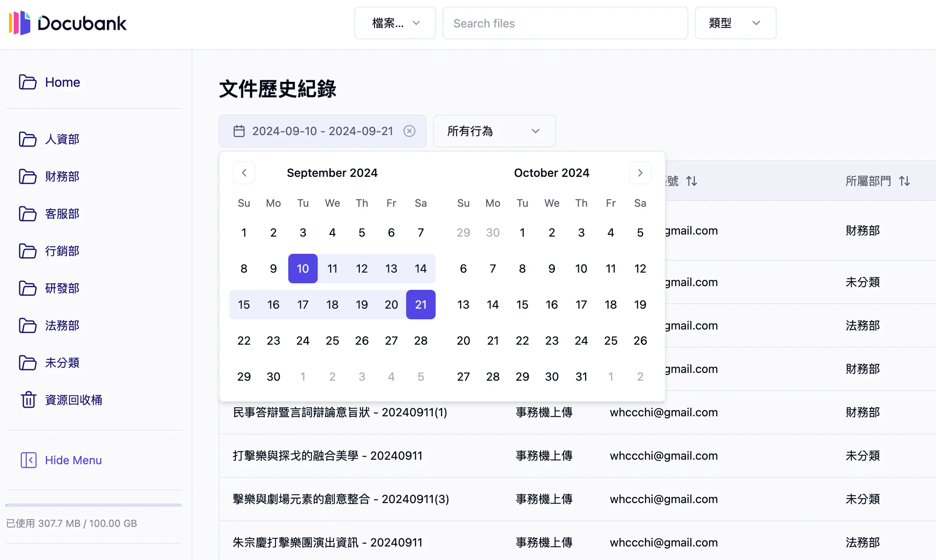Select September 15 in the calendar
Image resolution: width=936 pixels, height=560 pixels.
pyautogui.click(x=244, y=304)
